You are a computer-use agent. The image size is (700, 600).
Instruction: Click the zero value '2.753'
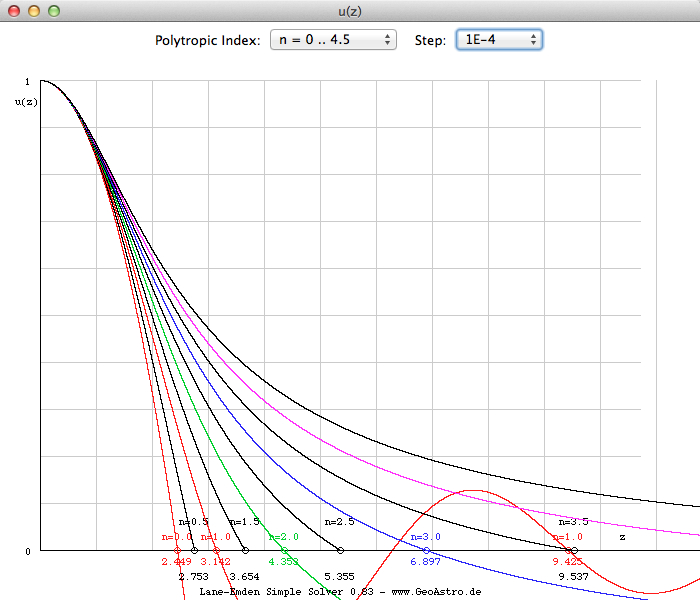tap(193, 576)
